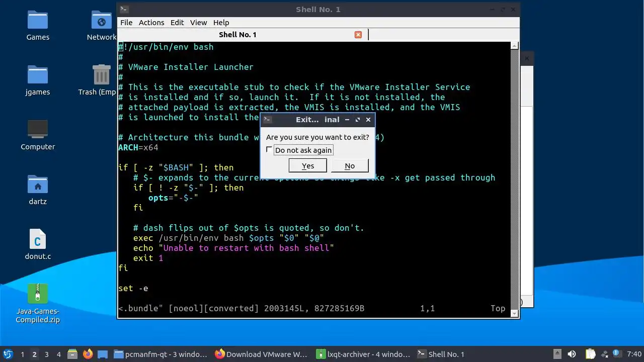
Task: Click the terminal scrollbar up arrow
Action: coord(514,45)
